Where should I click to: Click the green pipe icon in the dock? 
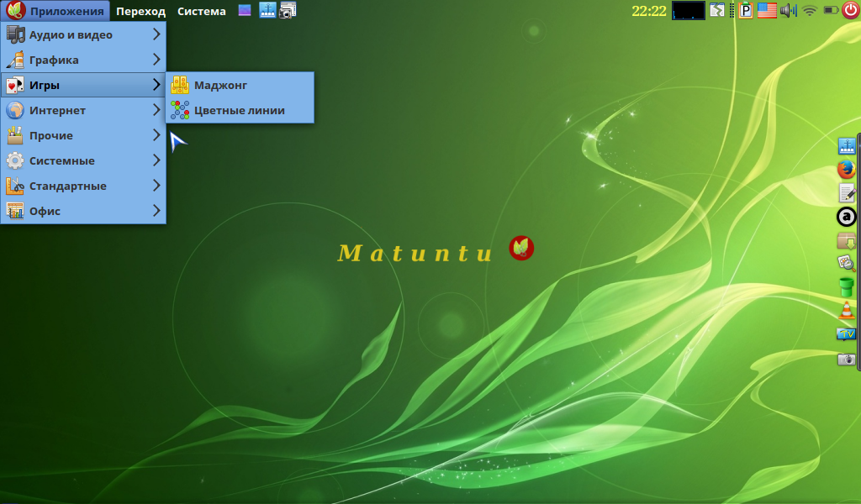pos(846,287)
